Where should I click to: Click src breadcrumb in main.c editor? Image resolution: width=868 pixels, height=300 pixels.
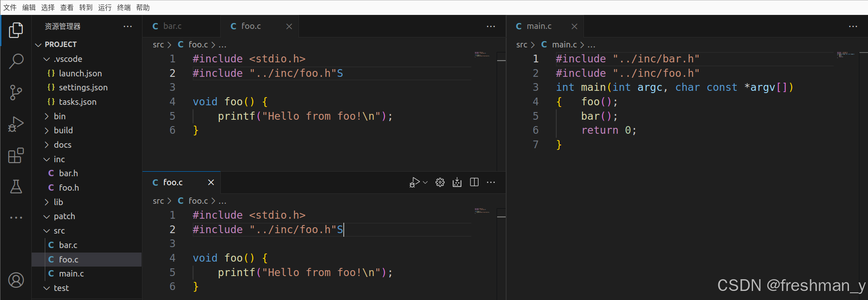[522, 45]
